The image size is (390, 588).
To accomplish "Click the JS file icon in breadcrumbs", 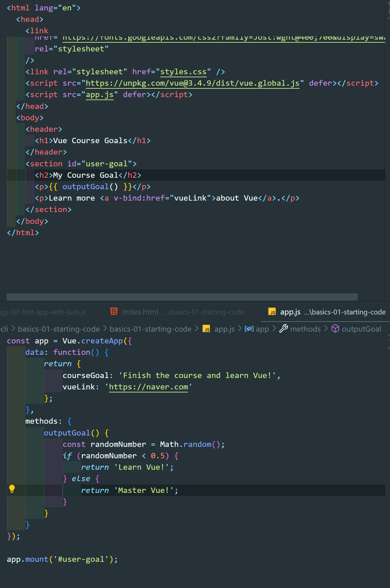I will pyautogui.click(x=207, y=329).
